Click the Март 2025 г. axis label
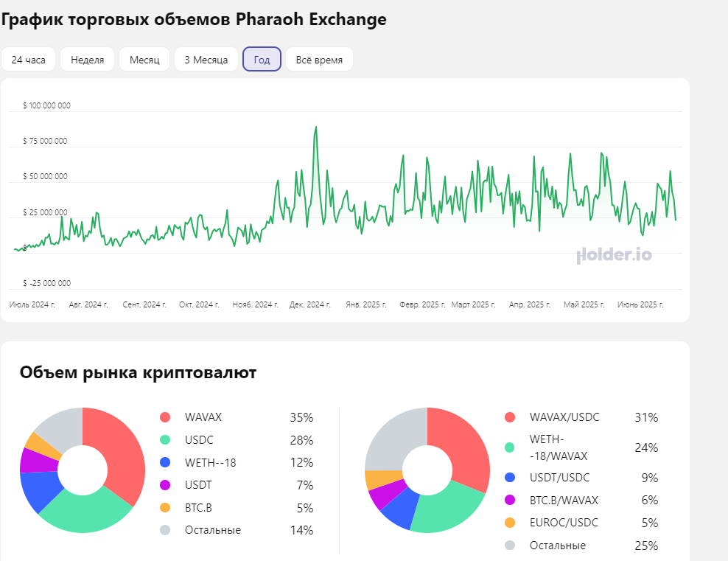 pyautogui.click(x=474, y=304)
